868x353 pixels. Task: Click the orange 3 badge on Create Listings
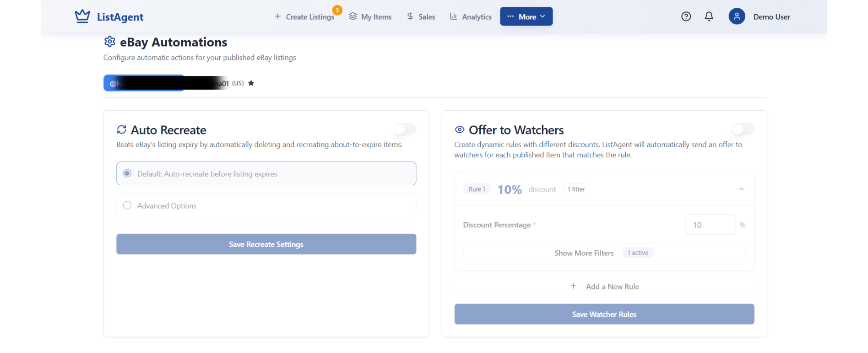pos(337,10)
